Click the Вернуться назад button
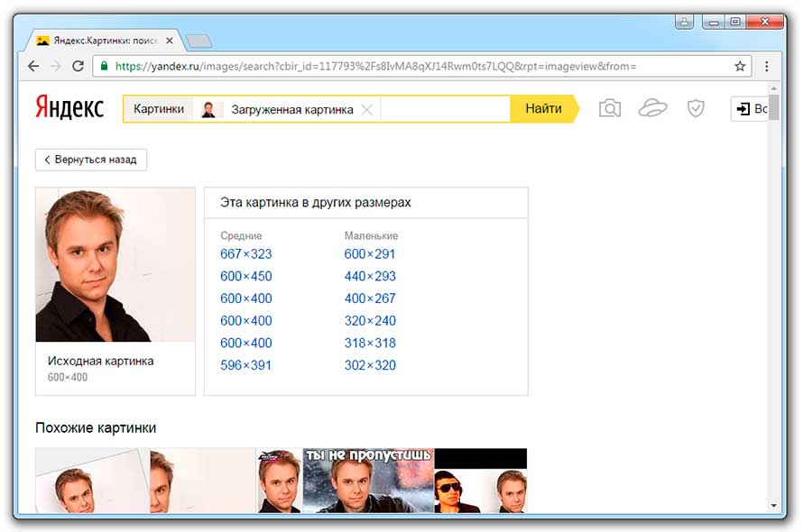Screen dimensions: 803x532 [90, 160]
